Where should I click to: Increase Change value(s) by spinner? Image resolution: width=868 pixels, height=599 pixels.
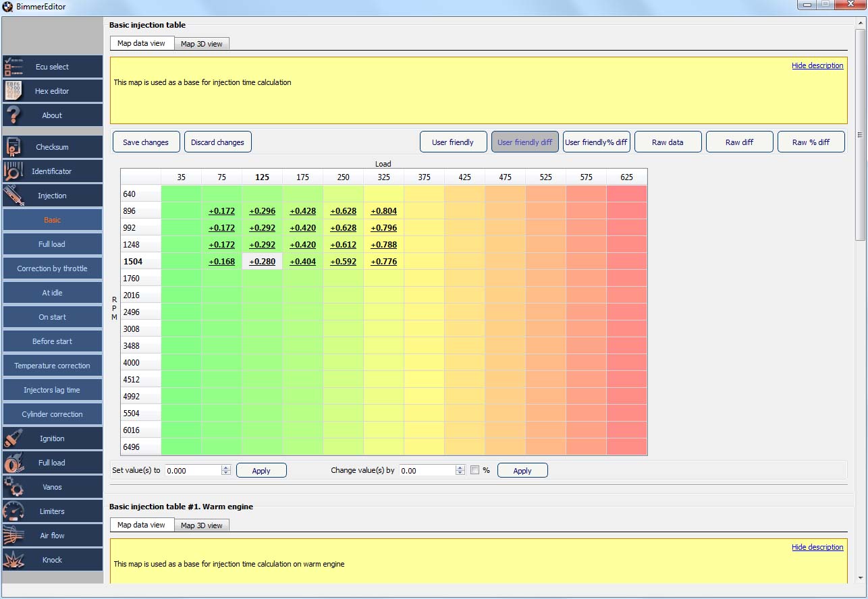[460, 467]
